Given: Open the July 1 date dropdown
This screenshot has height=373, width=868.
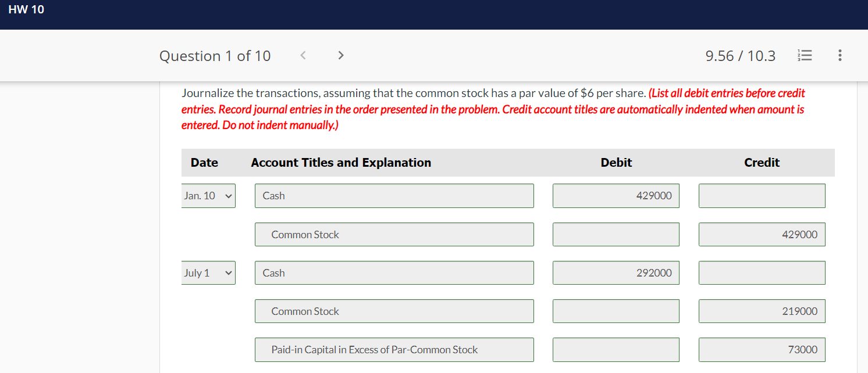Looking at the screenshot, I should tap(208, 272).
